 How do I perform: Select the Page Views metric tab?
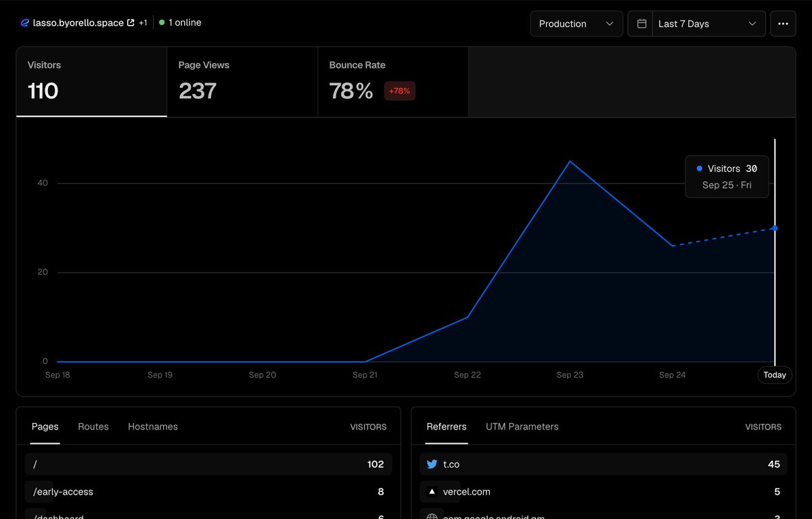pos(242,82)
